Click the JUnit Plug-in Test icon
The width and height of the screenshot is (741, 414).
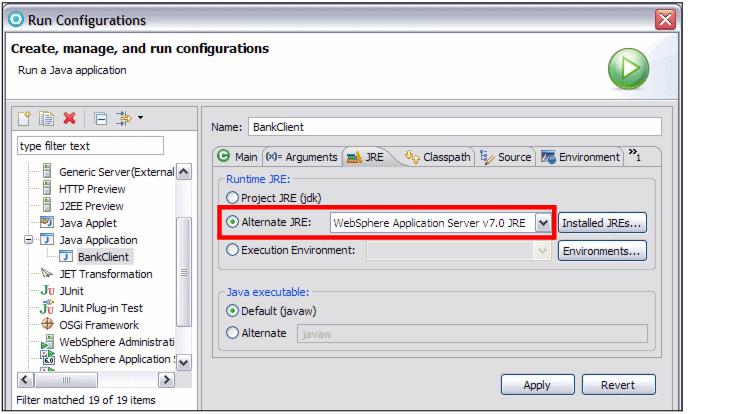47,307
